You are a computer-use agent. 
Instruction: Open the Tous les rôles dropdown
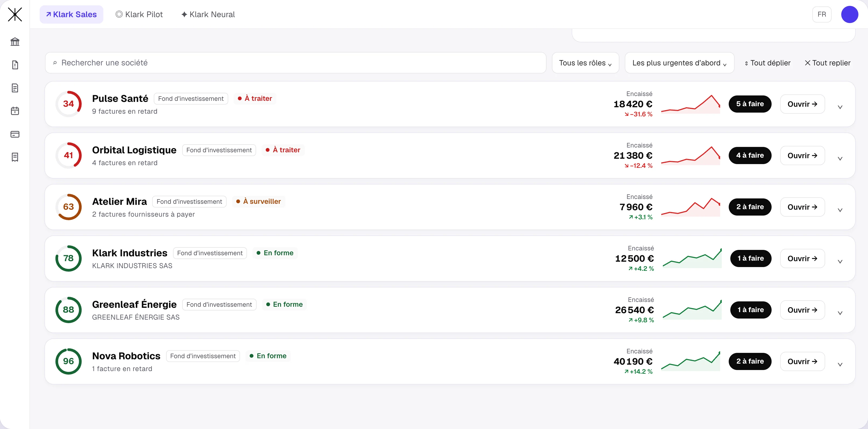point(585,63)
